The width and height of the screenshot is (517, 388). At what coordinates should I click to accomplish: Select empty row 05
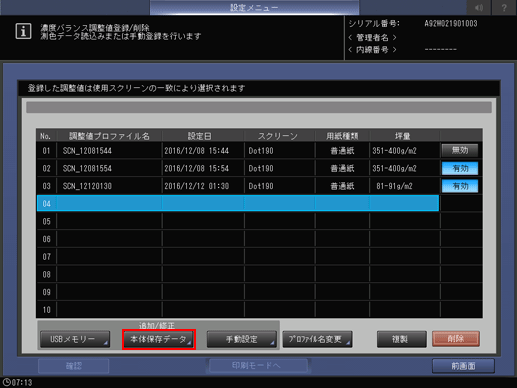[x=238, y=221]
